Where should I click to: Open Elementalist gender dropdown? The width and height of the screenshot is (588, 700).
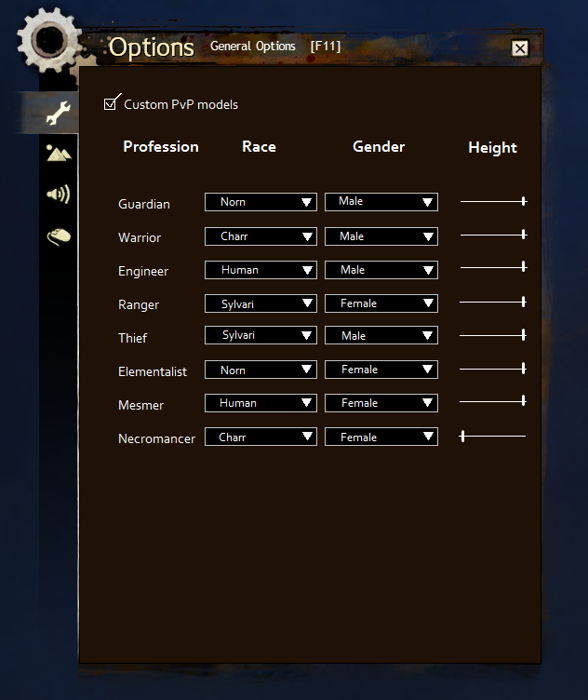coord(381,370)
